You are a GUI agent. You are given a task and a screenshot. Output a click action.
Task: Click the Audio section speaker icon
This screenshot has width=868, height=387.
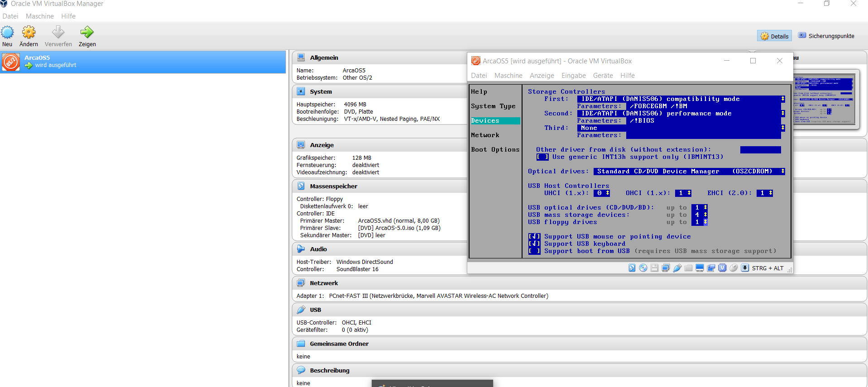pos(301,249)
